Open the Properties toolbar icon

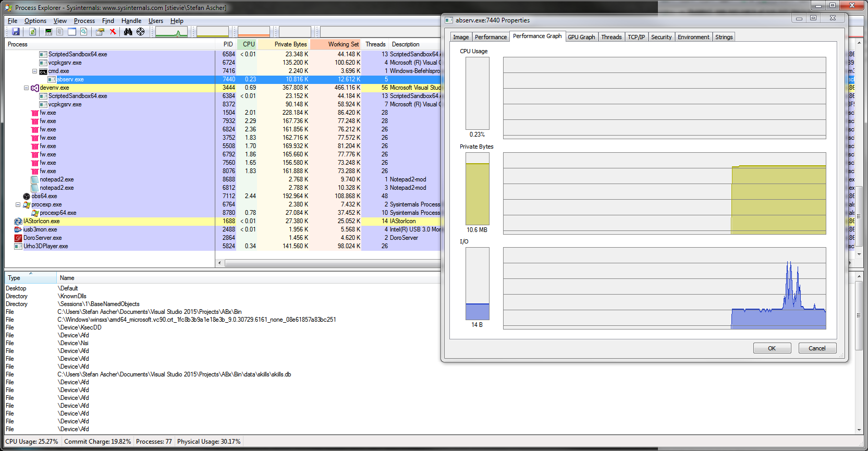[x=100, y=32]
